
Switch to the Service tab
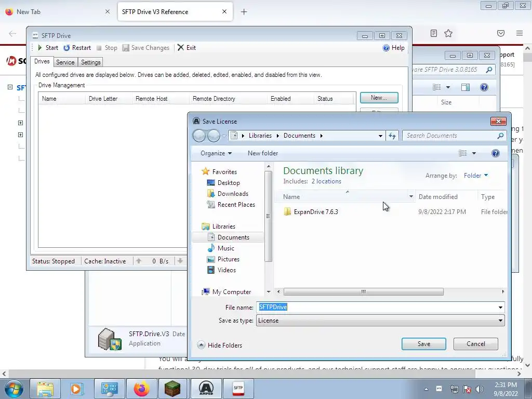pyautogui.click(x=65, y=62)
